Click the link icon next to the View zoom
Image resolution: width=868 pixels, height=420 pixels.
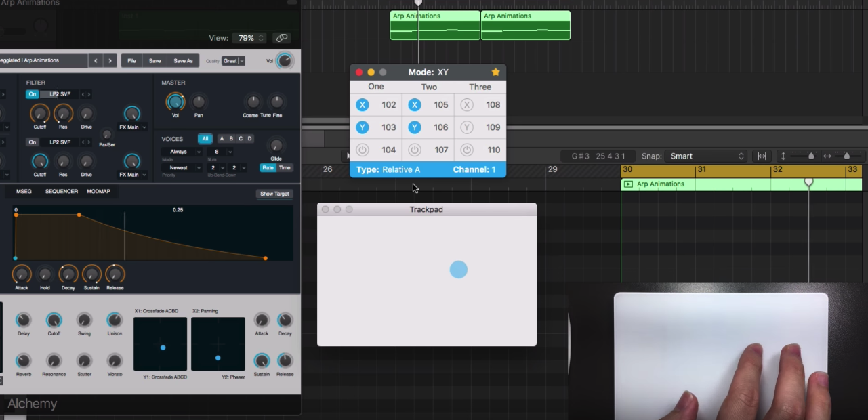tap(281, 38)
